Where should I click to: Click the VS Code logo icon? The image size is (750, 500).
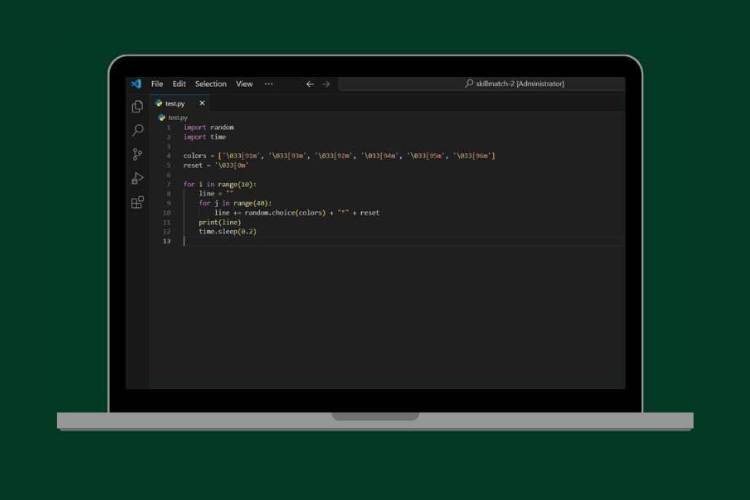[136, 84]
